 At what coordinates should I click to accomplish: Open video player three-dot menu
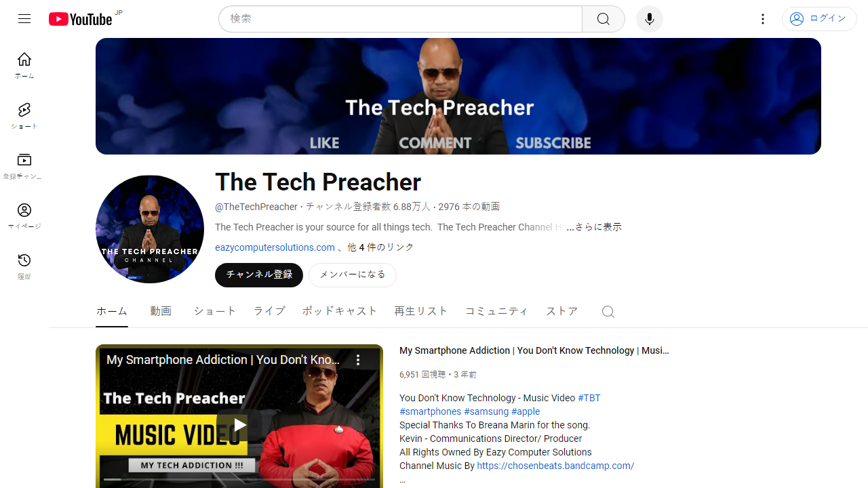coord(359,361)
